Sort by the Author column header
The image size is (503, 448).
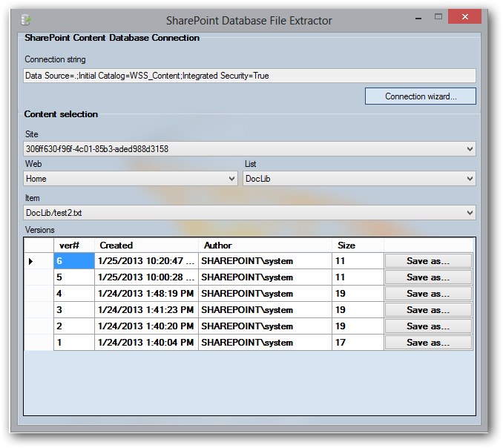266,246
